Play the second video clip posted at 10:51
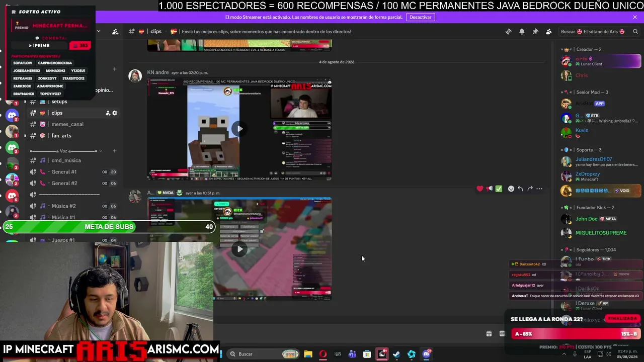This screenshot has width=644, height=362. click(x=239, y=249)
